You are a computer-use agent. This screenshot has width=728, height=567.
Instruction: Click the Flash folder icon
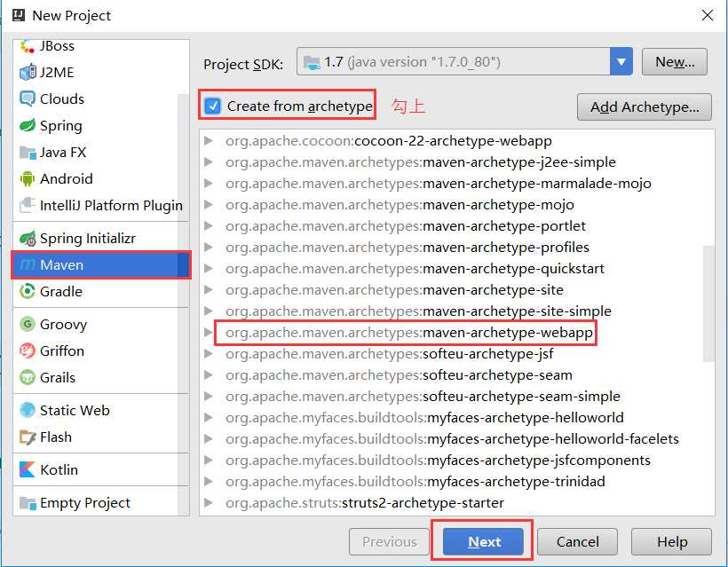[28, 437]
